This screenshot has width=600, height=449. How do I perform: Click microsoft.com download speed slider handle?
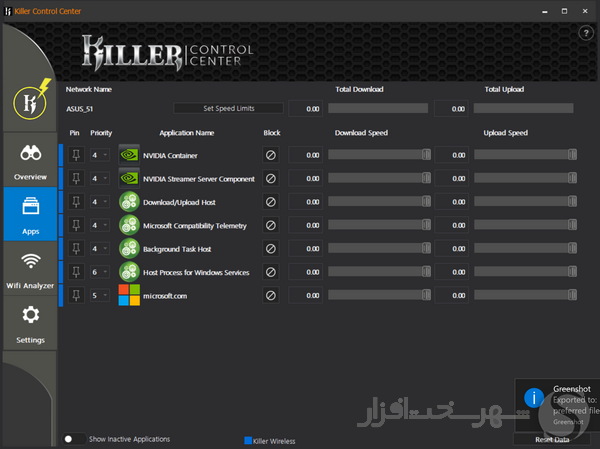click(x=426, y=295)
